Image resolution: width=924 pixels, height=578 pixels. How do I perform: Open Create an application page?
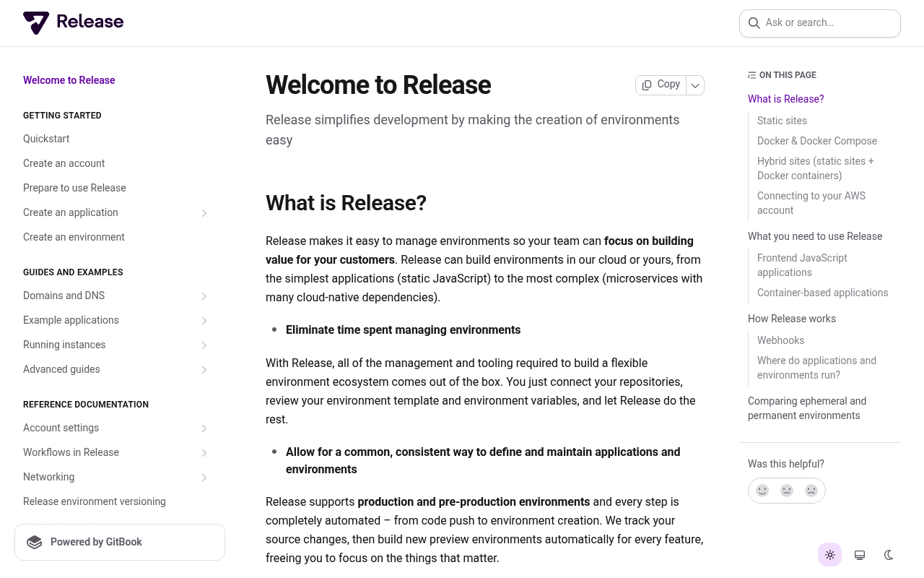click(70, 212)
